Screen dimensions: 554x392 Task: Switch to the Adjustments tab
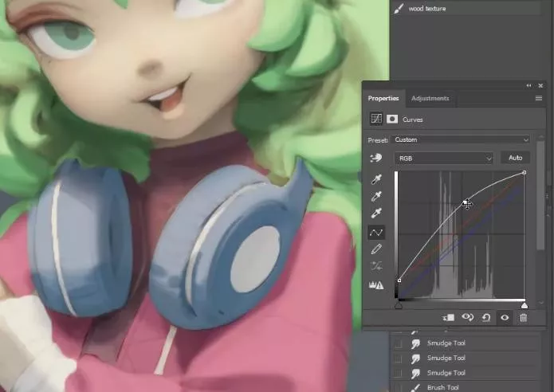point(430,98)
